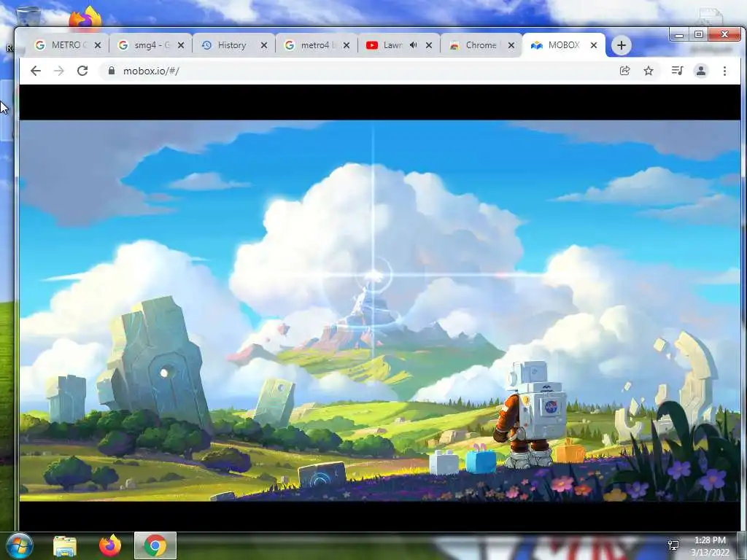Screen dimensions: 747x560
Task: Go back to the previous page
Action: (x=36, y=71)
